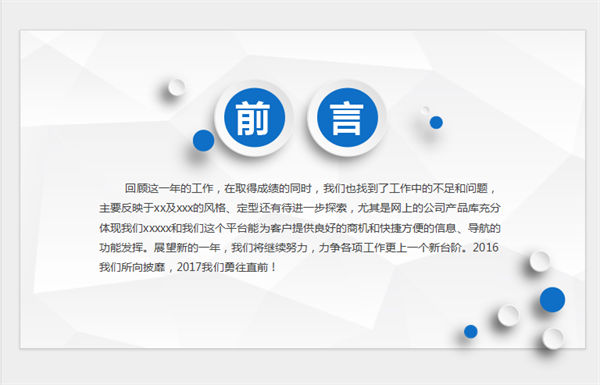This screenshot has width=600, height=385.
Task: Click the blue circle with 言 character
Action: tap(347, 117)
